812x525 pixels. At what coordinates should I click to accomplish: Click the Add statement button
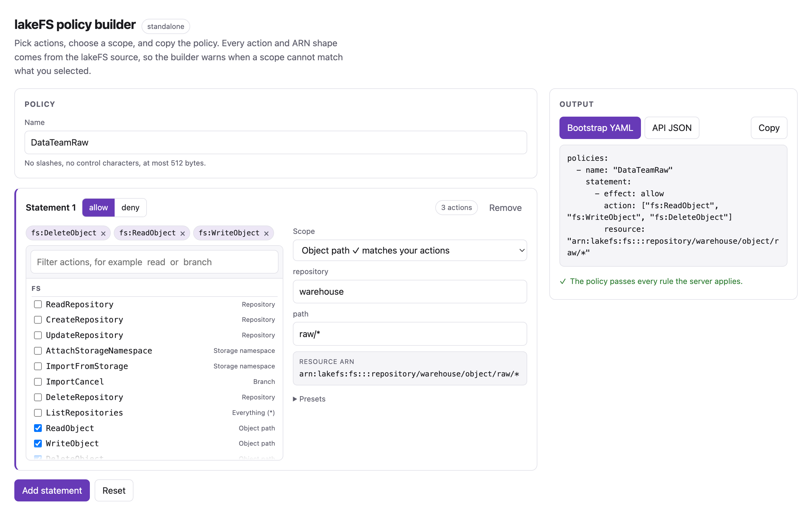coord(52,490)
